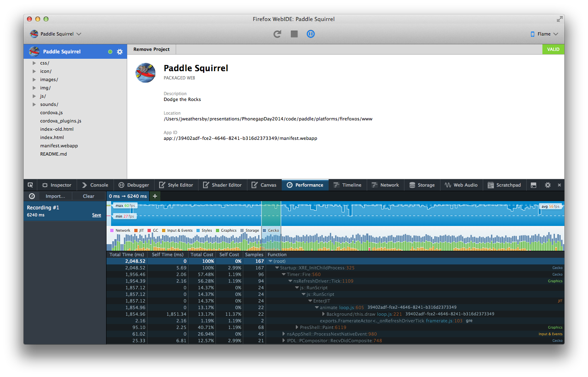Enter fullscreen with the window expand icon
The image size is (588, 377).
pos(560,19)
